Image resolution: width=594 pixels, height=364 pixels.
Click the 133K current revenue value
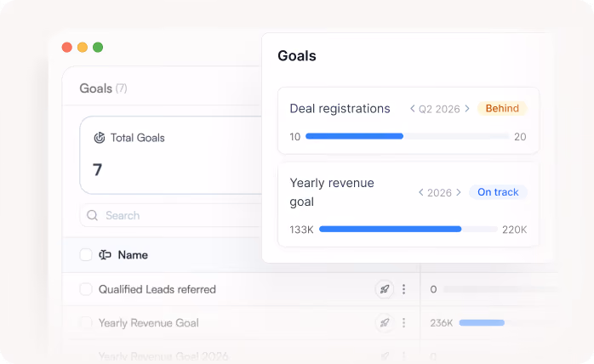coord(301,230)
